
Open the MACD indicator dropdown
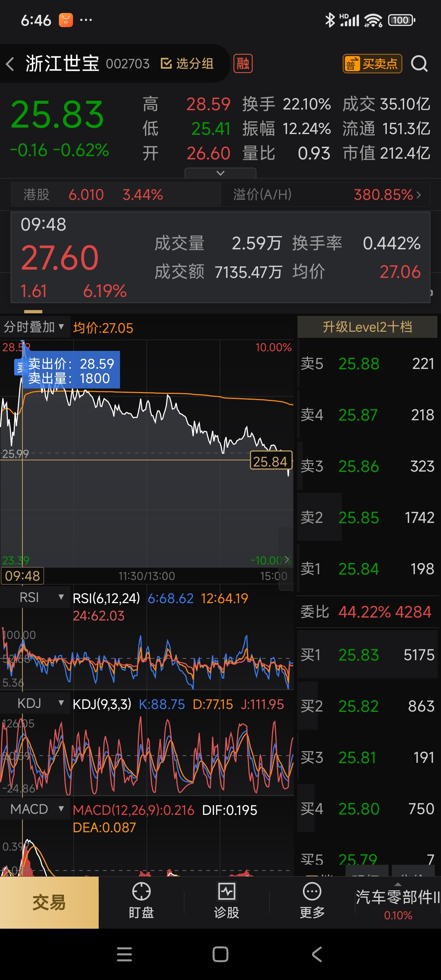pyautogui.click(x=35, y=809)
